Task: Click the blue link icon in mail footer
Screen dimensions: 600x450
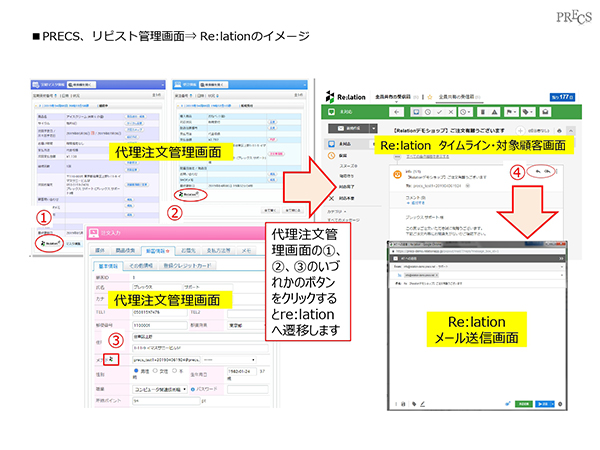Action: (x=508, y=404)
